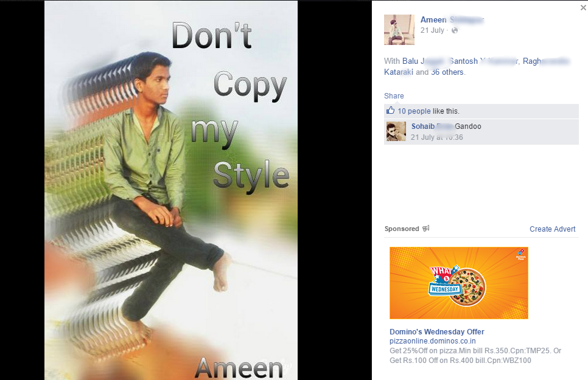Image resolution: width=588 pixels, height=380 pixels.
Task: Click the Sponsored megaphone icon
Action: pos(425,228)
